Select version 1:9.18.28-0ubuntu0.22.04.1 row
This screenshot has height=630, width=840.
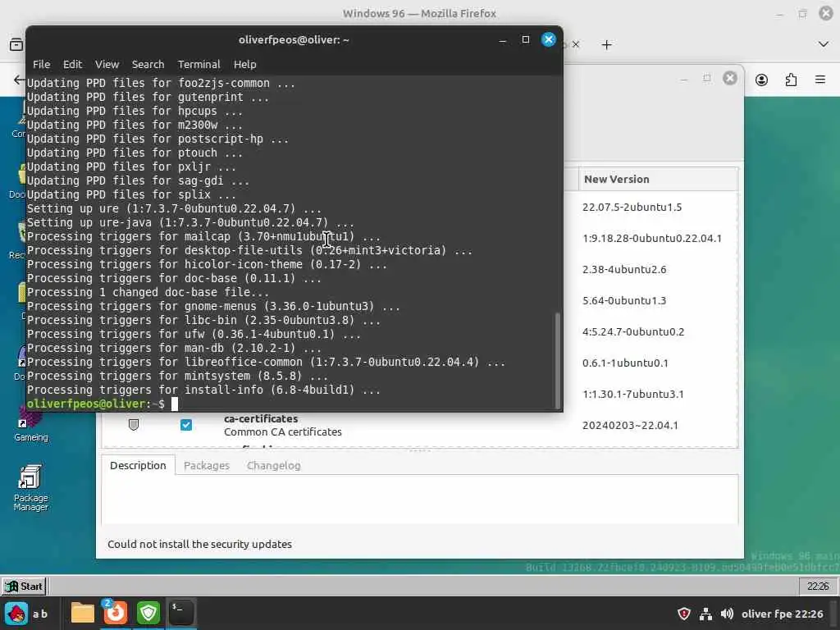click(652, 239)
